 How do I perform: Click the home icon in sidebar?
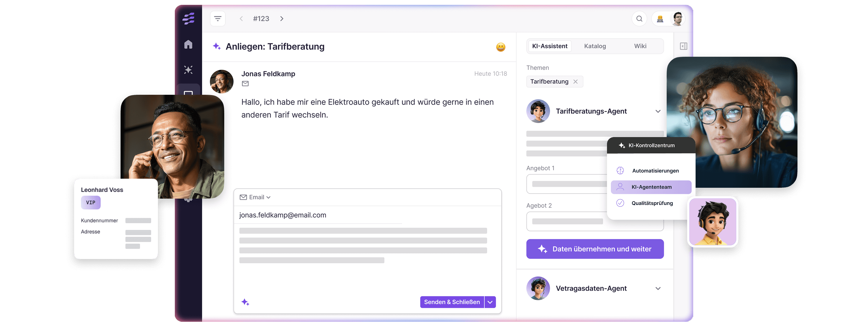(188, 44)
